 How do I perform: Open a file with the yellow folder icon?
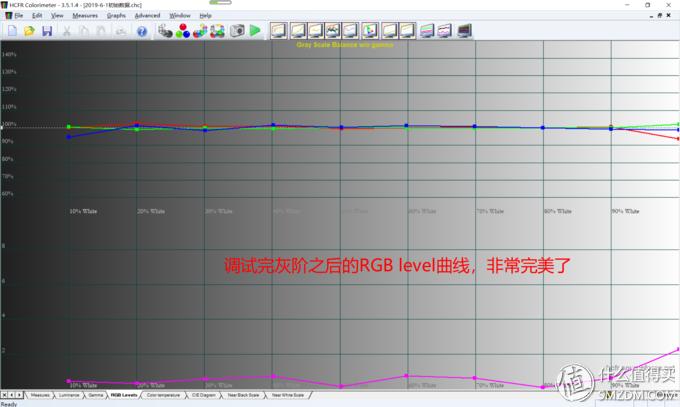tap(29, 31)
